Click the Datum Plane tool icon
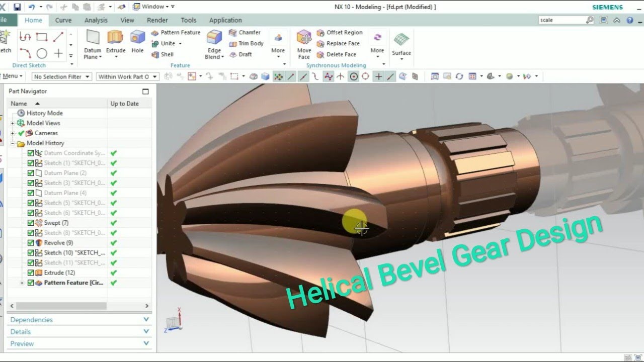 [93, 38]
